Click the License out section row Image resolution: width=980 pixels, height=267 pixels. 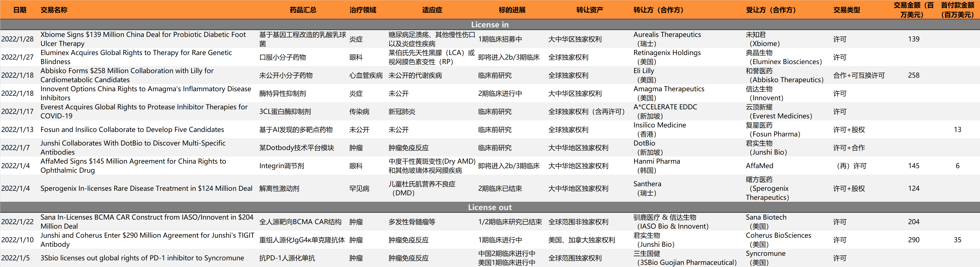[490, 207]
